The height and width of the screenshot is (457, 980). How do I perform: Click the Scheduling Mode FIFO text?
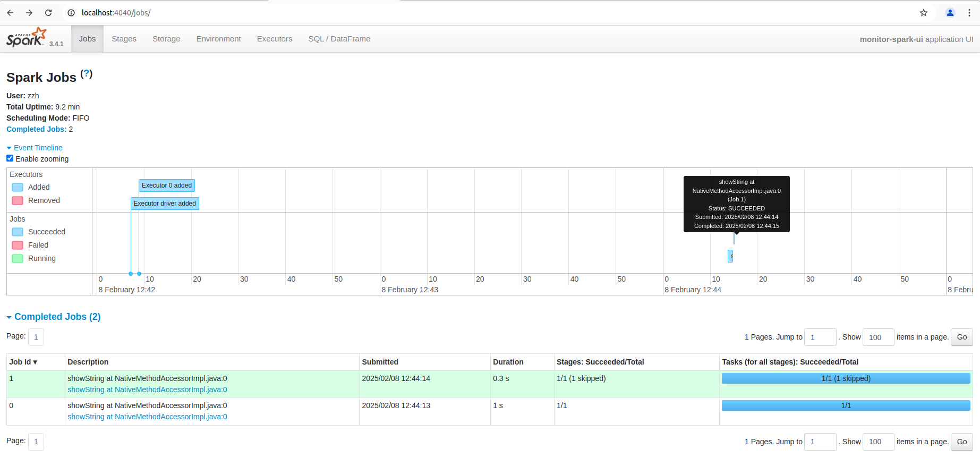48,118
